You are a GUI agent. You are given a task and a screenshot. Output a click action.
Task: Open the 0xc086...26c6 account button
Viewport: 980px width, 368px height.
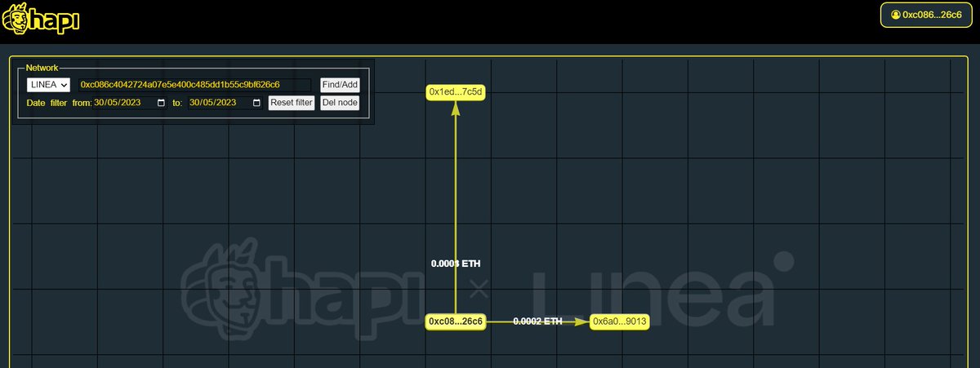click(926, 15)
